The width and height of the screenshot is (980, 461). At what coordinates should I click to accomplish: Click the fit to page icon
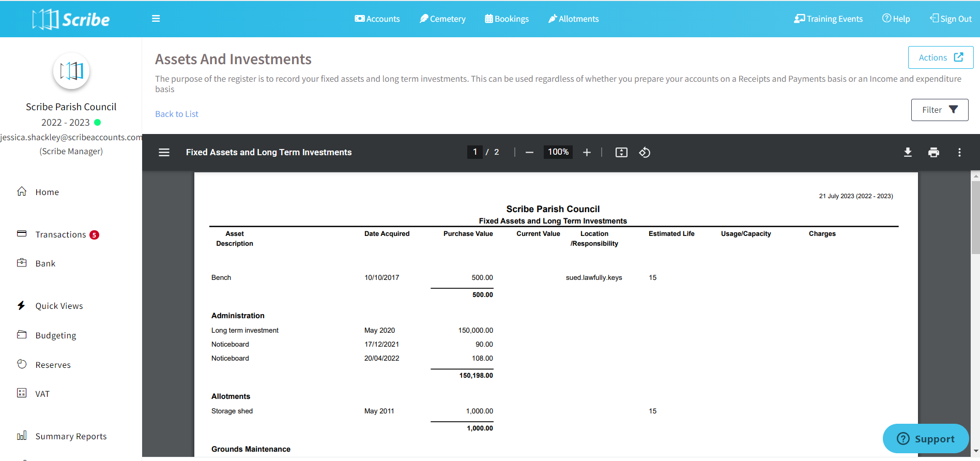coord(621,152)
